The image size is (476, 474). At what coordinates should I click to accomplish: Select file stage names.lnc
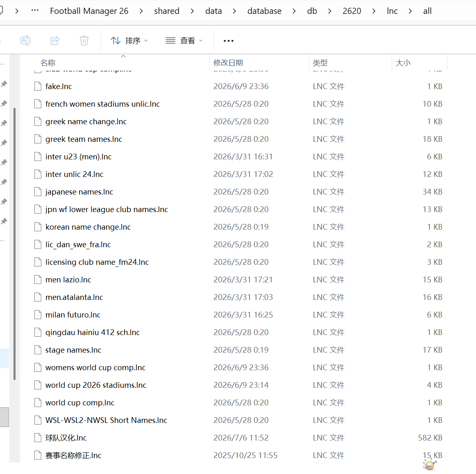coord(73,350)
